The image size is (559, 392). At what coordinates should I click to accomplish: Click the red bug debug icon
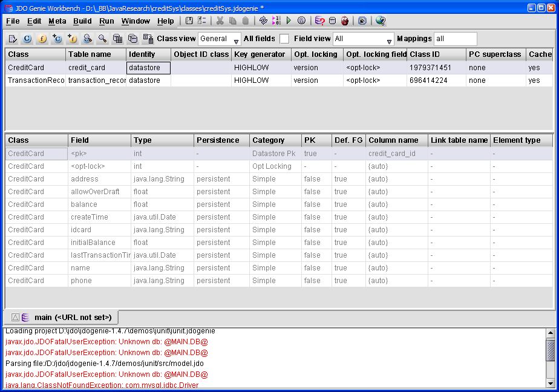coord(345,21)
